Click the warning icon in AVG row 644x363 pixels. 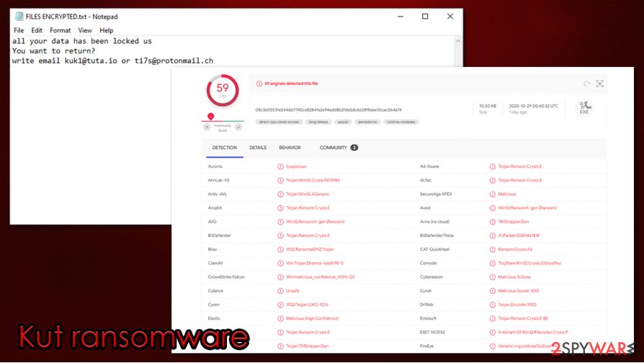[280, 222]
